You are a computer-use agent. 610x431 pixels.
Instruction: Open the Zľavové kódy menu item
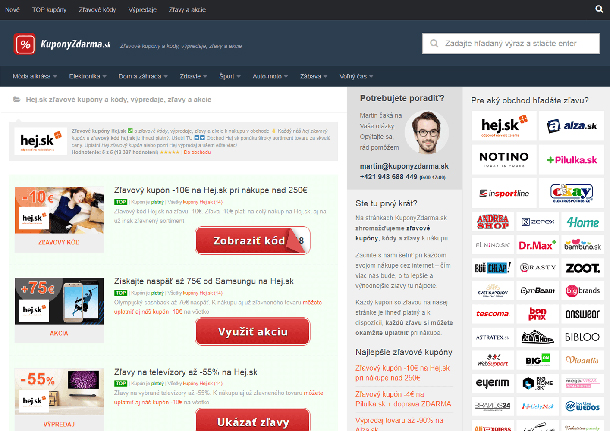pyautogui.click(x=97, y=10)
